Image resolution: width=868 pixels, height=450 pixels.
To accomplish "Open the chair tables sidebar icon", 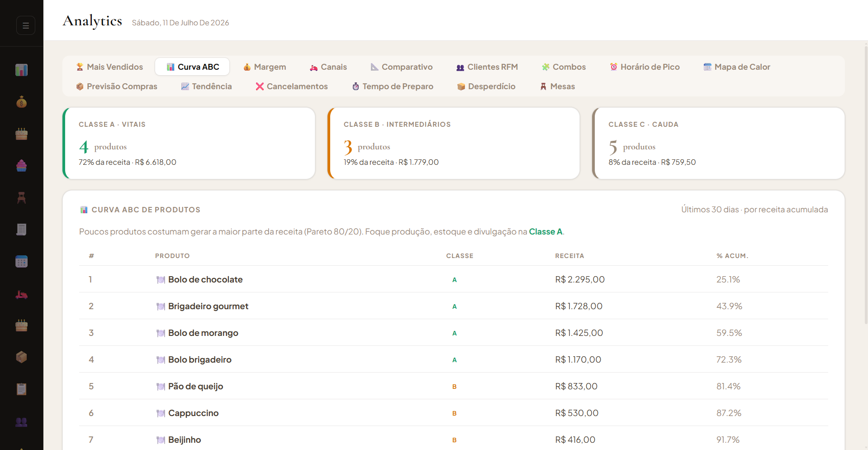I will [21, 198].
